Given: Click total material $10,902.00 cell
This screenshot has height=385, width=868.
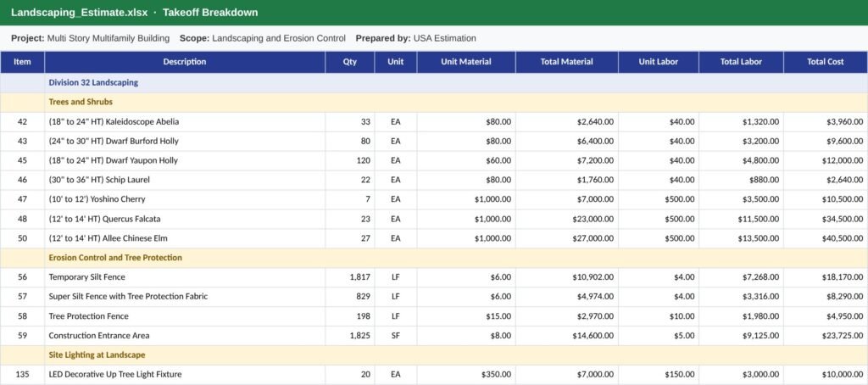Looking at the screenshot, I should point(567,277).
